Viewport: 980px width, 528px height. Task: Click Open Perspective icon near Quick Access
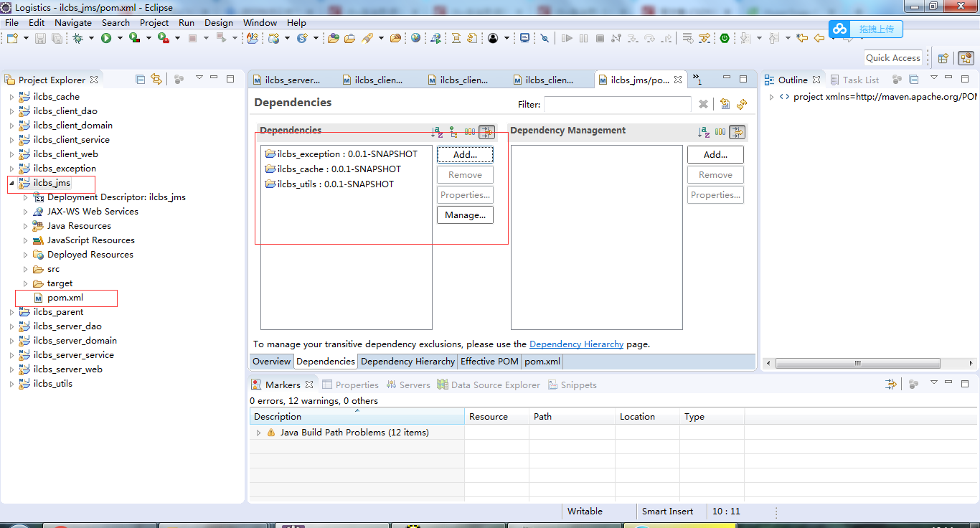(x=943, y=58)
